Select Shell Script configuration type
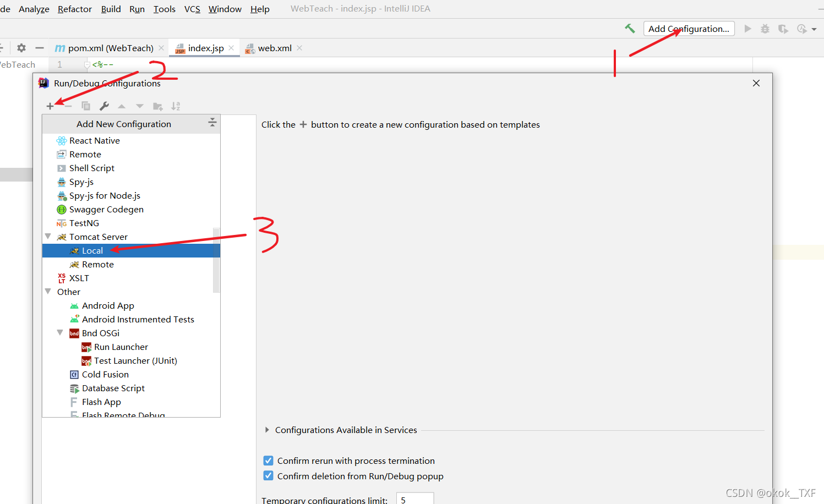Image resolution: width=824 pixels, height=504 pixels. coord(131,168)
